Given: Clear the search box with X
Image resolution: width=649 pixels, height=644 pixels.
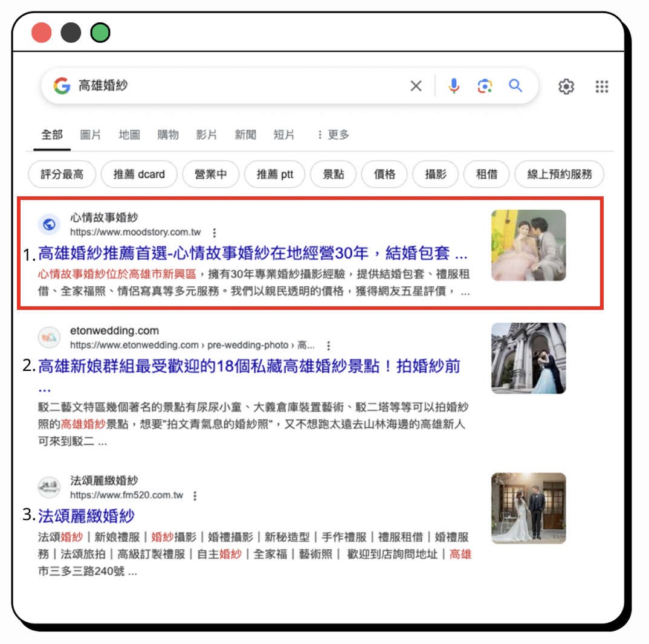Looking at the screenshot, I should [416, 86].
